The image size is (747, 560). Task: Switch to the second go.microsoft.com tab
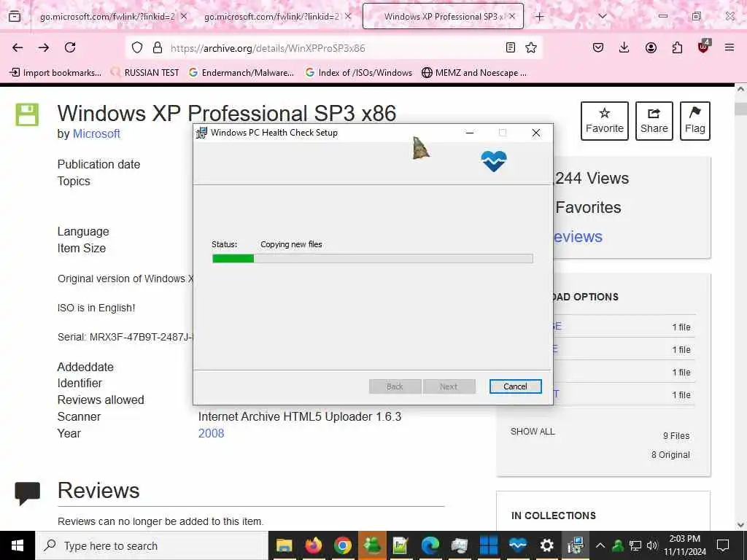click(x=271, y=17)
